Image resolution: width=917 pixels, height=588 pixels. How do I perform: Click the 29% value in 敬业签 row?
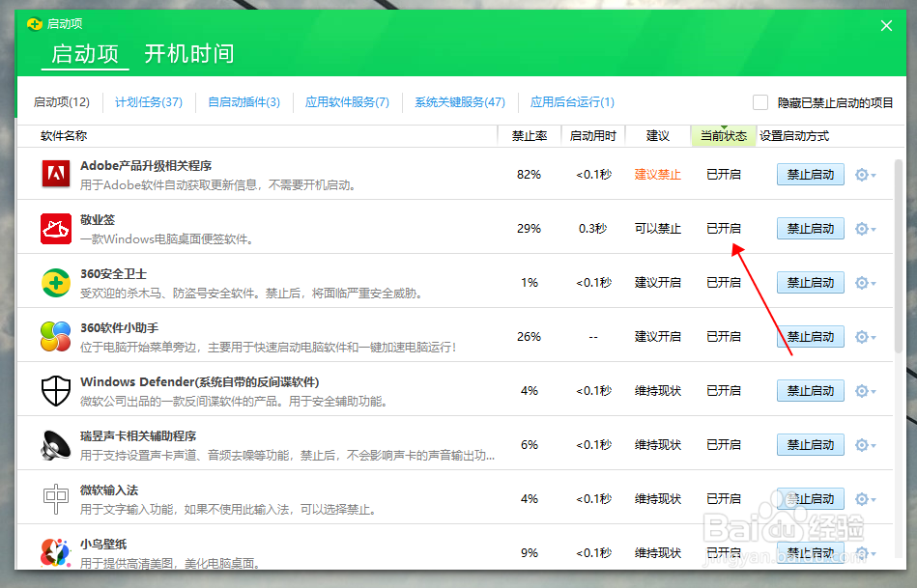click(529, 229)
